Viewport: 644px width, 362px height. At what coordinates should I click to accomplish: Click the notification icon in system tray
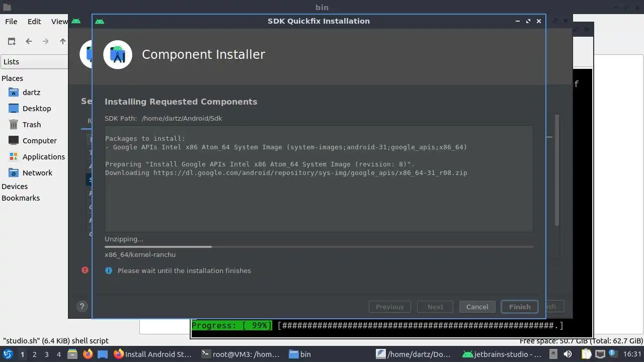coord(613,354)
